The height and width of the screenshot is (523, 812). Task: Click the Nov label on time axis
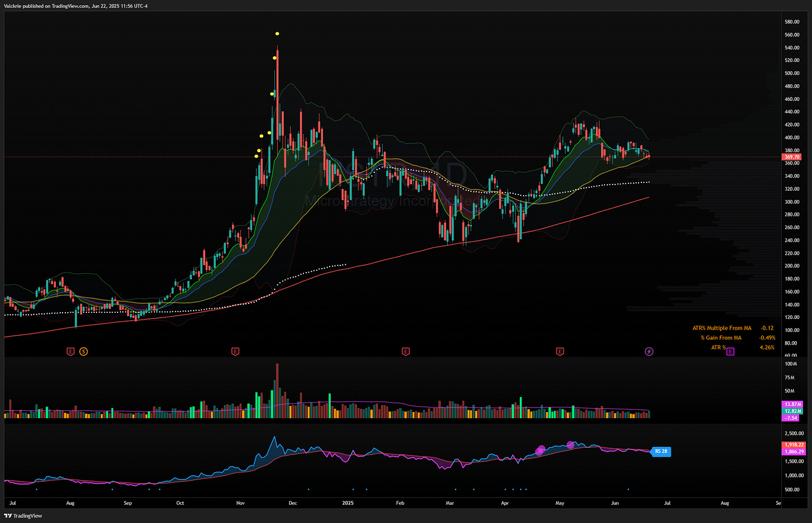[x=240, y=503]
